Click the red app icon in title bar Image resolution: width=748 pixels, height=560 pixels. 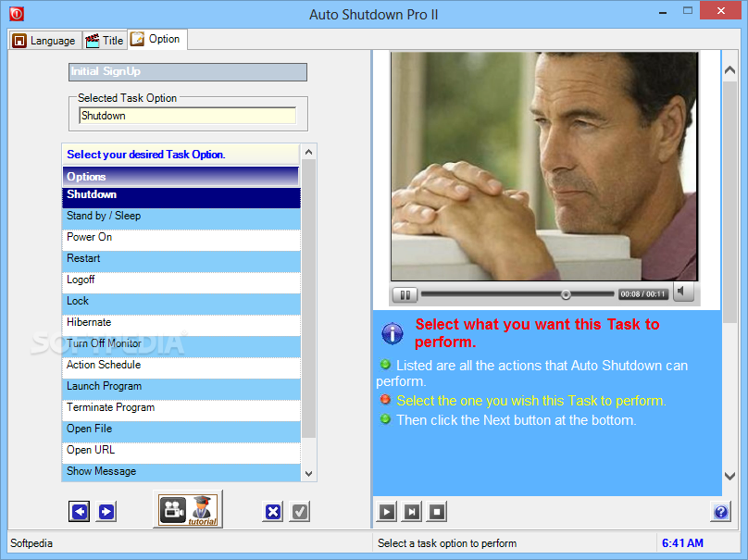tap(17, 14)
